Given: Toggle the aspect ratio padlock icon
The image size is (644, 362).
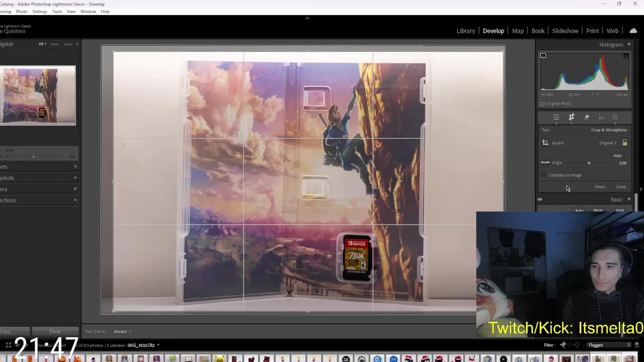Looking at the screenshot, I should tap(625, 143).
